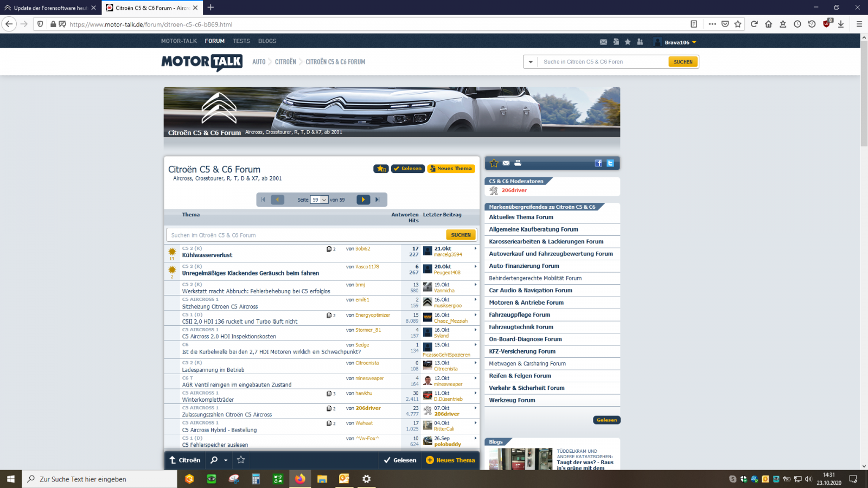This screenshot has width=868, height=488.
Task: Click the sidebar email share icon
Action: click(506, 163)
